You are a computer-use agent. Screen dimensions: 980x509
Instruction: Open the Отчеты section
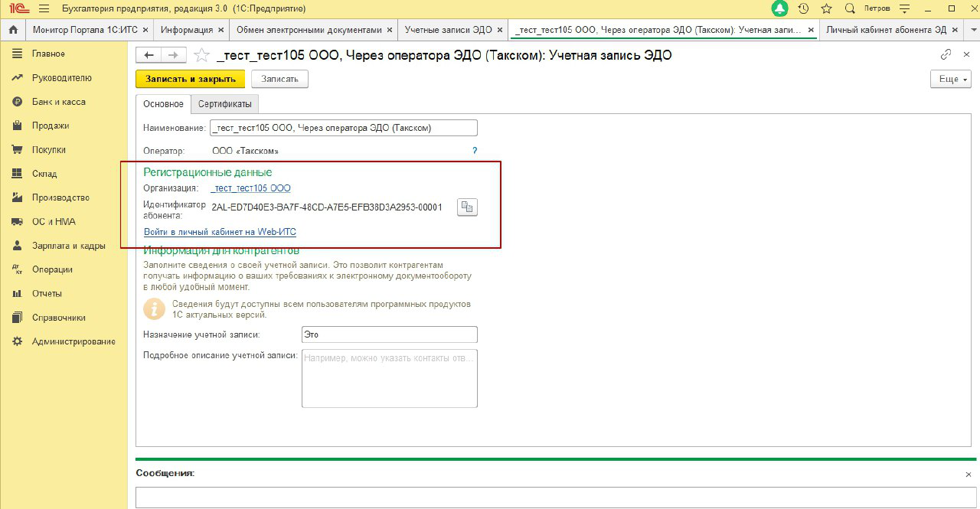(47, 293)
